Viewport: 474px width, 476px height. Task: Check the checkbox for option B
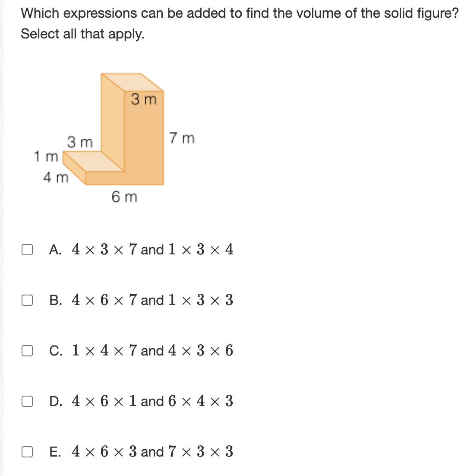tap(27, 300)
